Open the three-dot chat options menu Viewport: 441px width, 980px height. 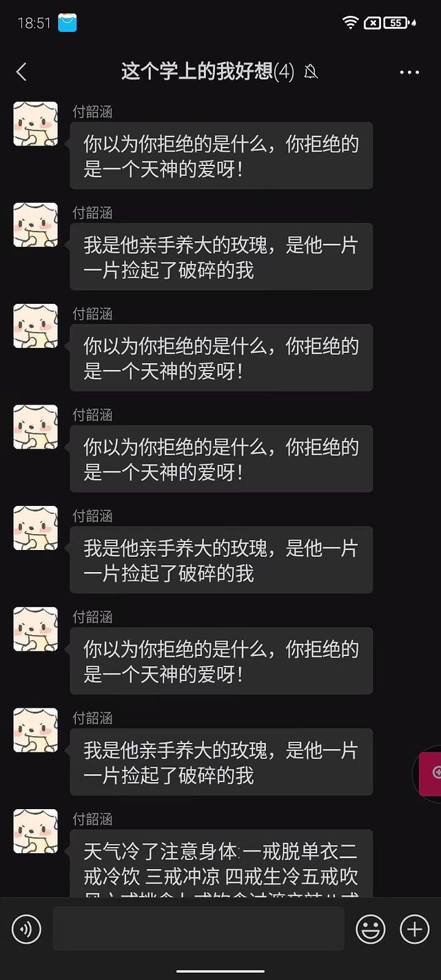click(409, 72)
